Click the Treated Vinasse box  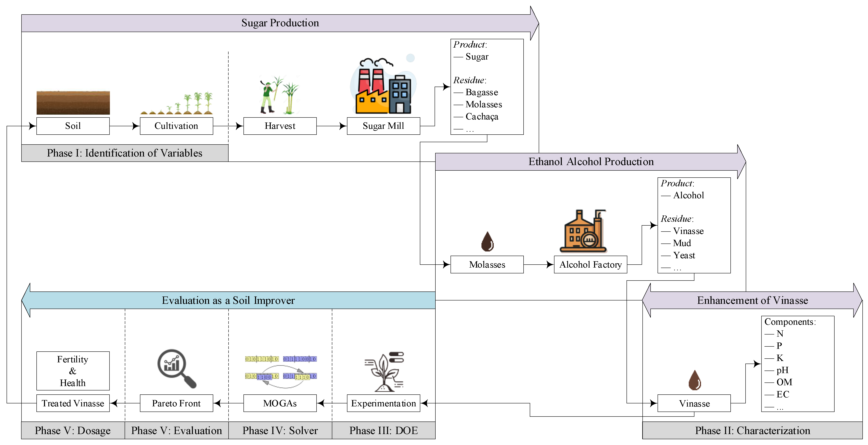[73, 403]
